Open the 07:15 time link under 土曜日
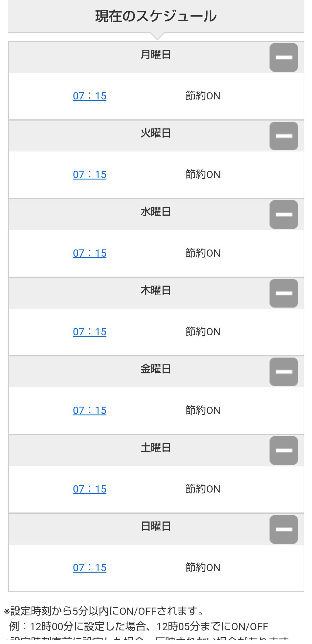The image size is (312, 644). click(x=90, y=489)
